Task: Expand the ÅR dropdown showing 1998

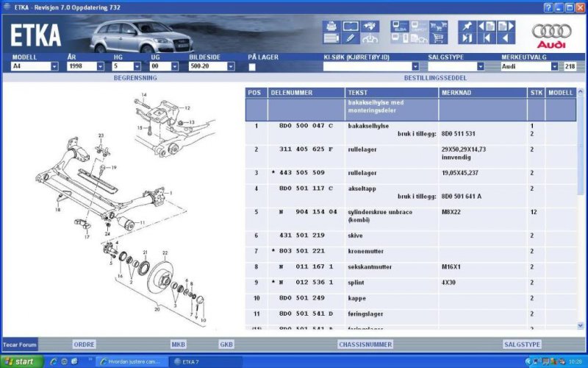Action: (x=100, y=66)
